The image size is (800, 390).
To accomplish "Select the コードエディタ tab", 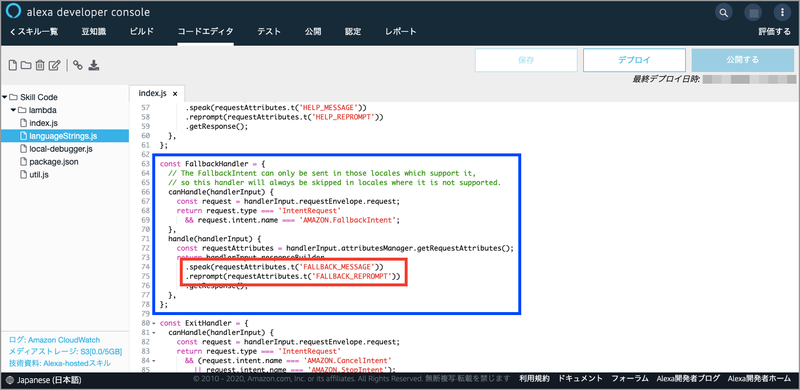I will pyautogui.click(x=206, y=32).
